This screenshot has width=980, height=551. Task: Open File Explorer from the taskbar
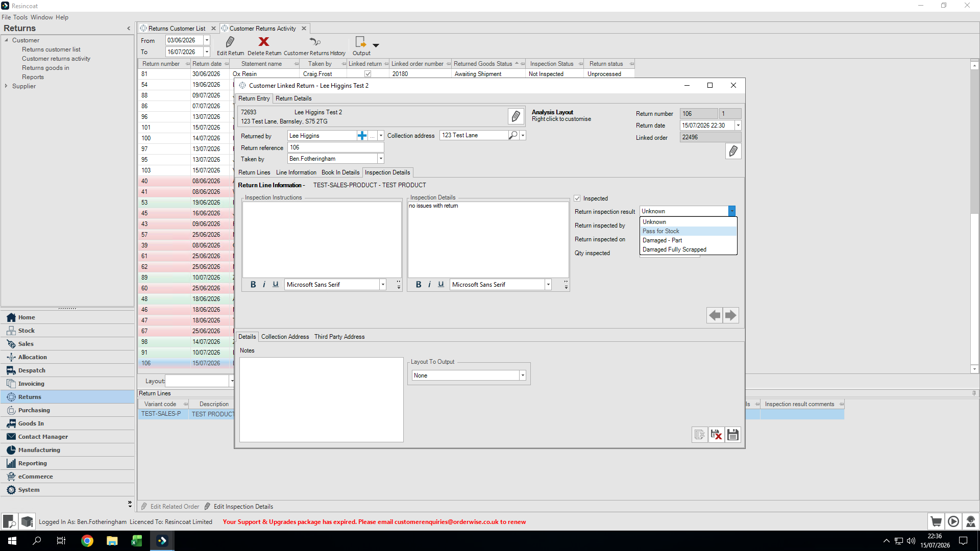click(112, 541)
